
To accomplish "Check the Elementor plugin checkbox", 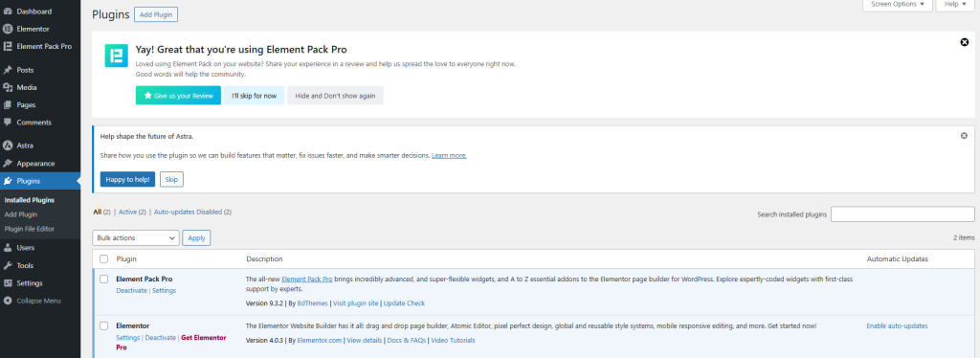I will pyautogui.click(x=103, y=325).
